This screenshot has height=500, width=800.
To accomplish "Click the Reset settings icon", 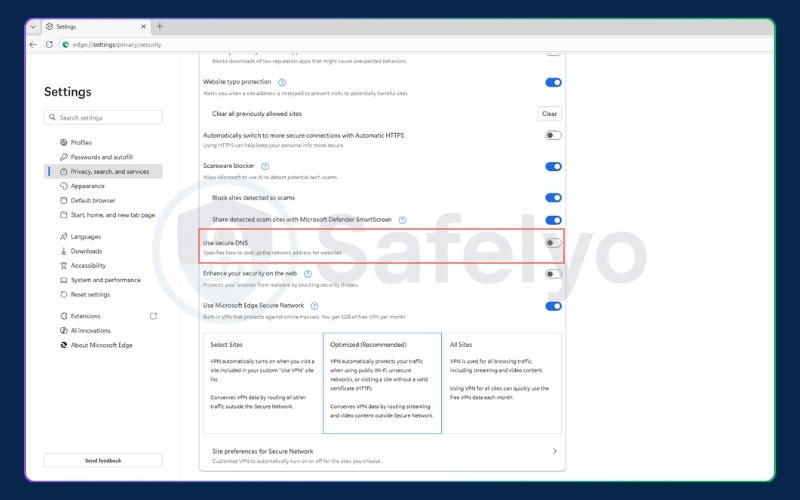I will 64,294.
